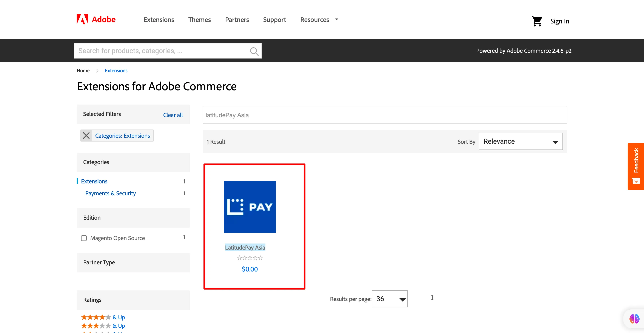644x333 pixels.
Task: Open the Themes nav menu
Action: click(x=199, y=20)
